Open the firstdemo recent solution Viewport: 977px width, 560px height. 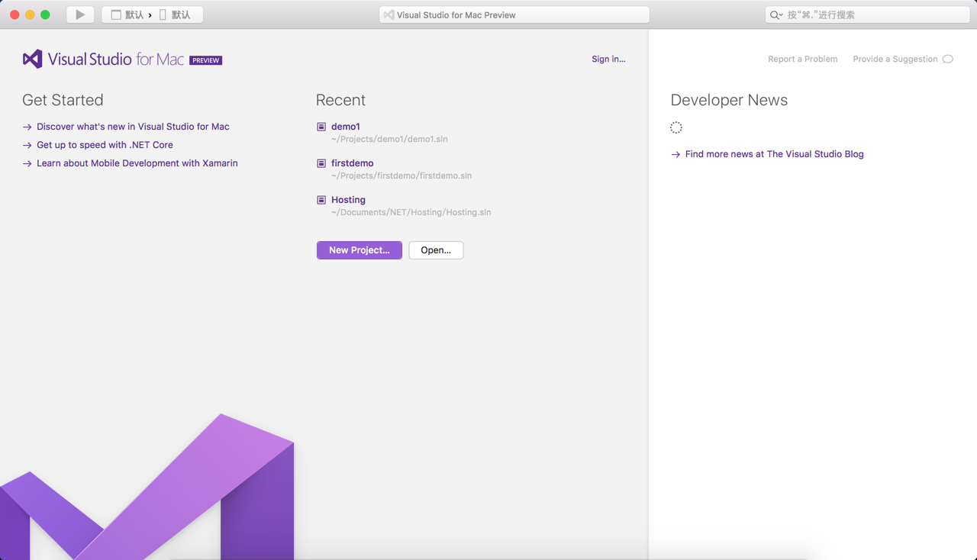click(352, 163)
